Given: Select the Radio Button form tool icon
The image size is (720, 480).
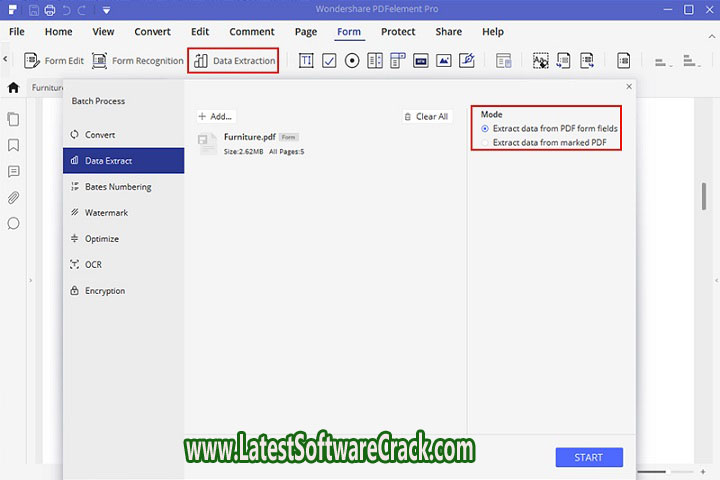Looking at the screenshot, I should 352,61.
